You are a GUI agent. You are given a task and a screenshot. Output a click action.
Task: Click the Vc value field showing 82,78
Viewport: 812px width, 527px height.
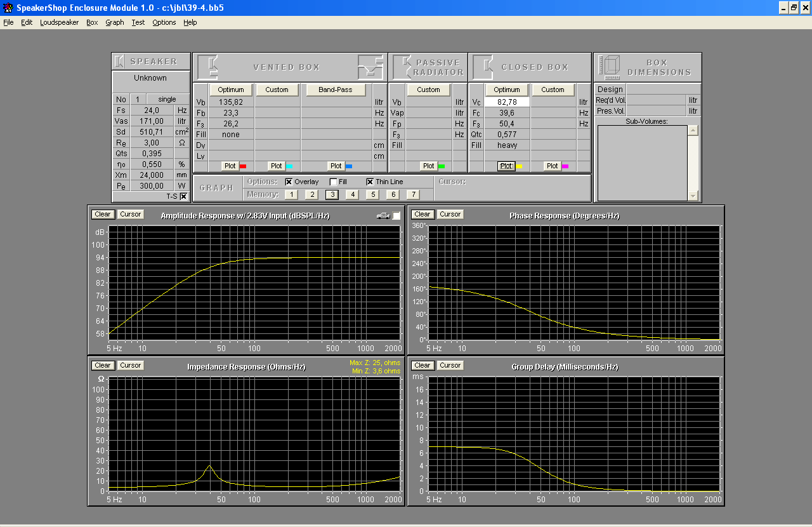click(507, 102)
